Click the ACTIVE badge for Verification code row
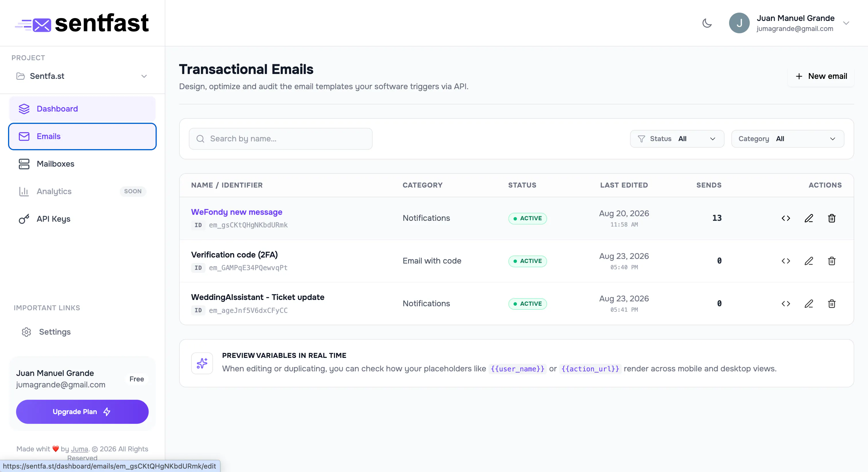Viewport: 868px width, 472px height. (527, 261)
